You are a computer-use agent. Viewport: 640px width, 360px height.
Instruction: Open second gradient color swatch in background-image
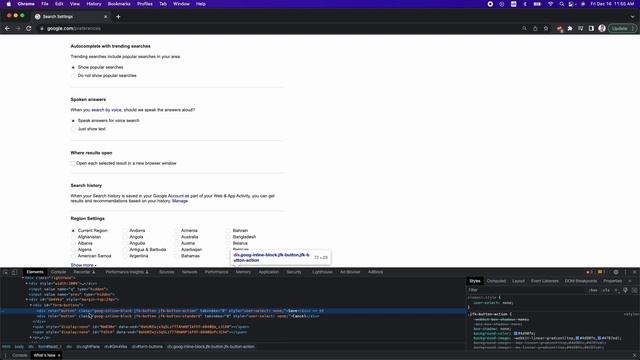[x=599, y=338]
